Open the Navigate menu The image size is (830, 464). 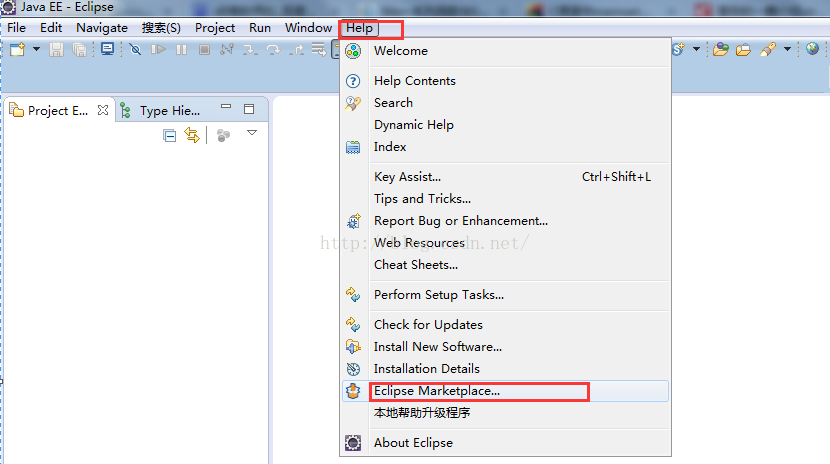102,28
